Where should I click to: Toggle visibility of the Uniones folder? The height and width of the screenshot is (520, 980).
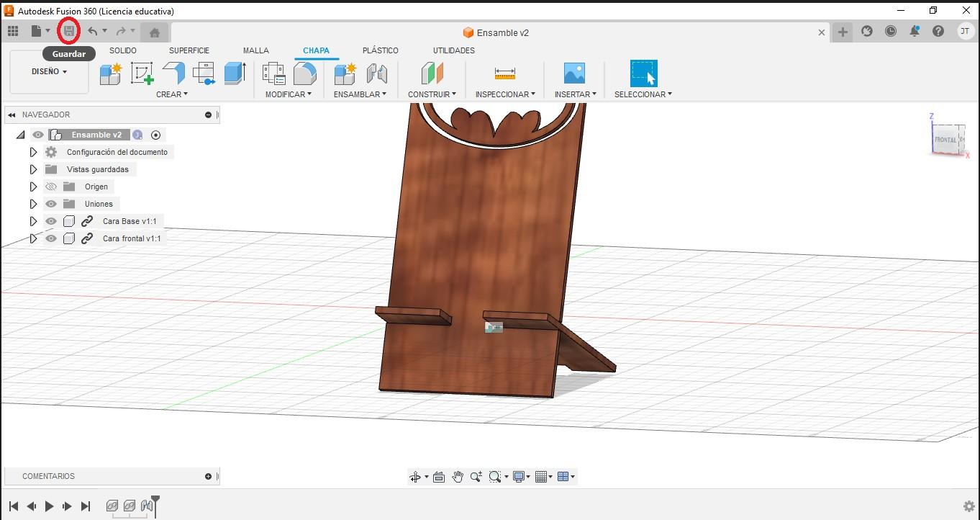point(50,204)
